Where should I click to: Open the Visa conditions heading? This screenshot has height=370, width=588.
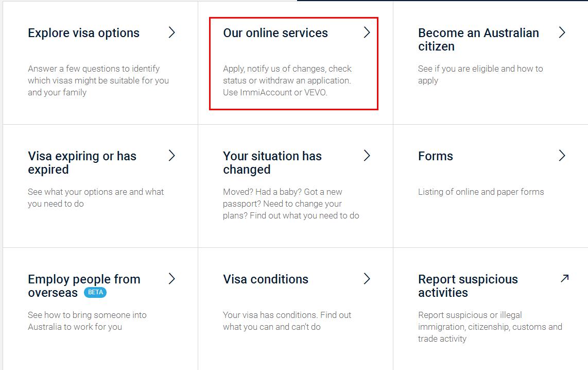(x=265, y=279)
